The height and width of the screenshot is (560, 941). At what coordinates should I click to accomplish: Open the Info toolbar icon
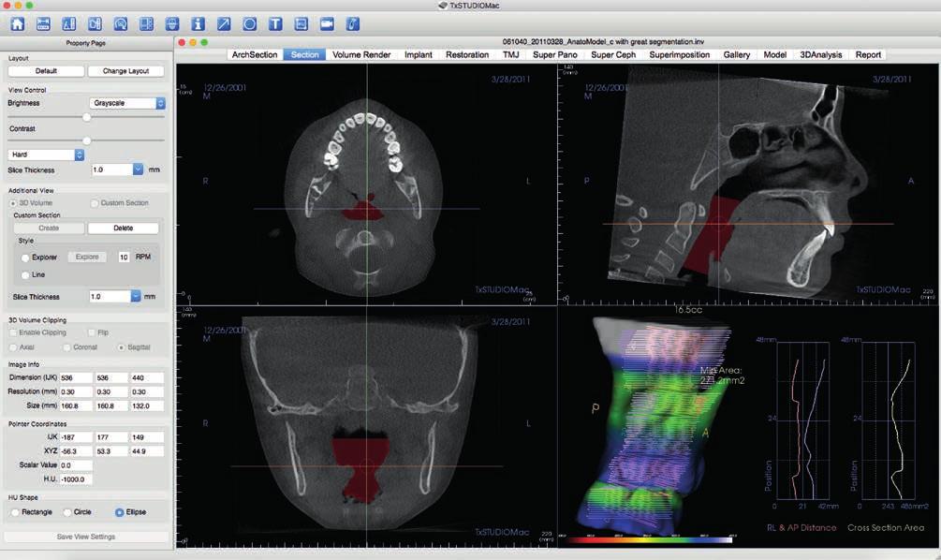pos(198,24)
